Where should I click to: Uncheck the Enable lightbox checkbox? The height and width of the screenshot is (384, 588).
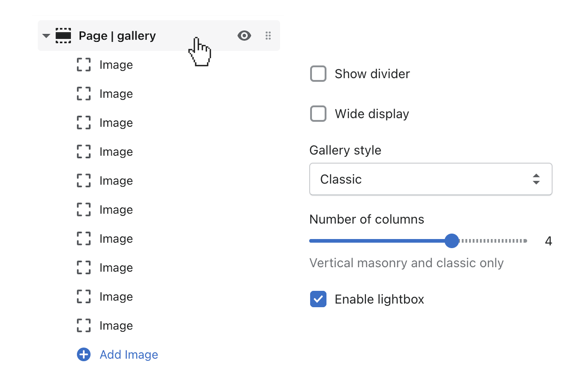click(318, 299)
